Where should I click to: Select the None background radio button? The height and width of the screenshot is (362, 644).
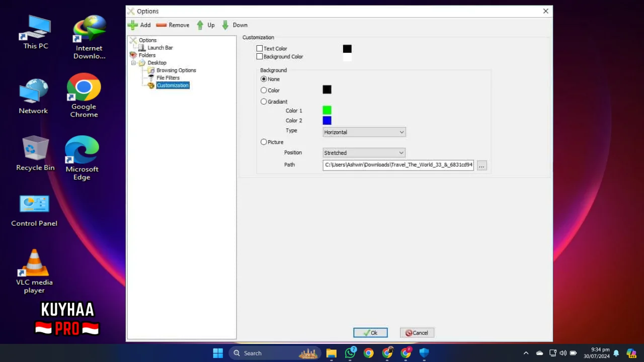(x=264, y=79)
